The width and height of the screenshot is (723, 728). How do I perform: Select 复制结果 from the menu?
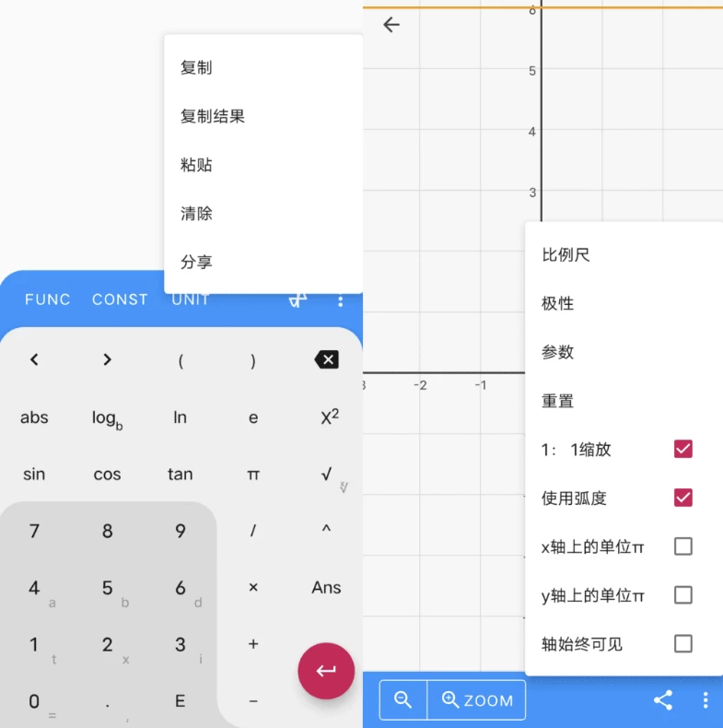tap(213, 116)
